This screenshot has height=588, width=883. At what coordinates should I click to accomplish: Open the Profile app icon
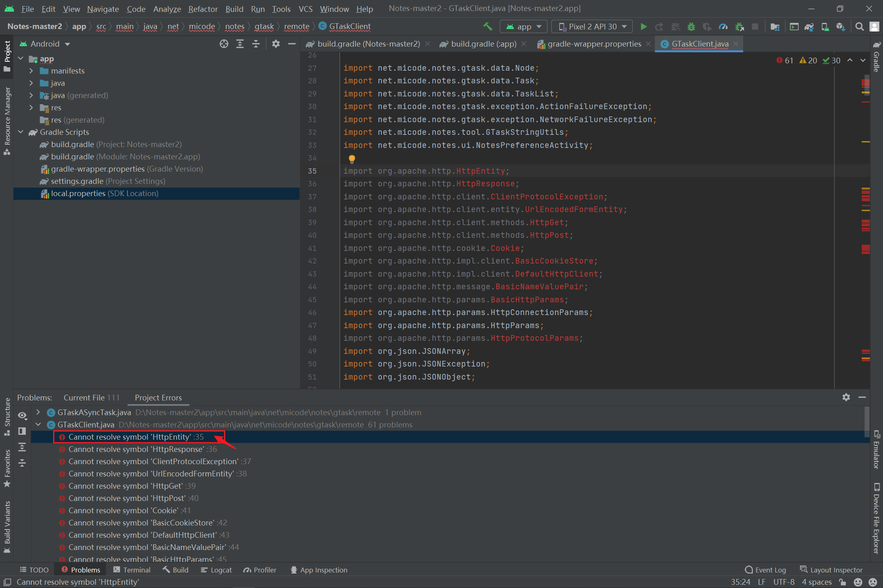coord(723,27)
